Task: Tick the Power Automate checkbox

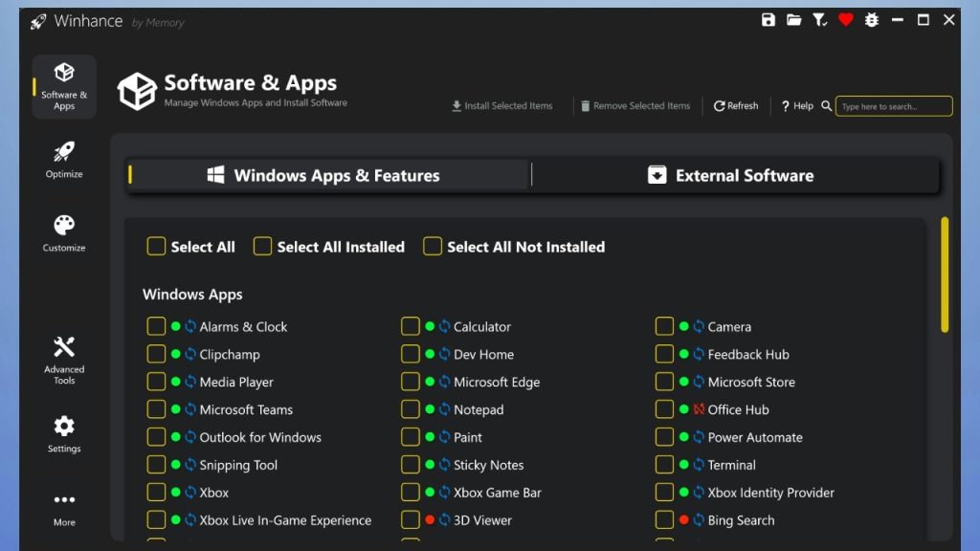Action: click(664, 436)
